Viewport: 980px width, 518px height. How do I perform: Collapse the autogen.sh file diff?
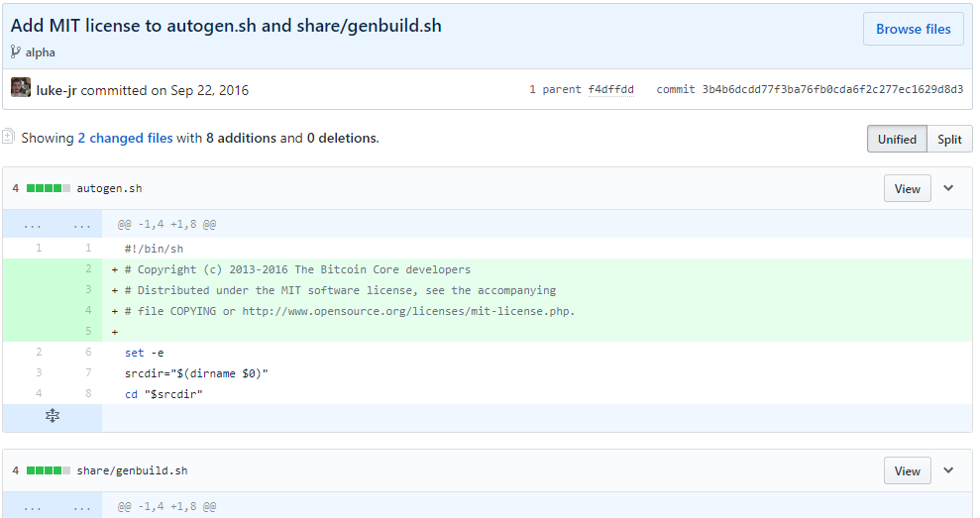point(948,188)
